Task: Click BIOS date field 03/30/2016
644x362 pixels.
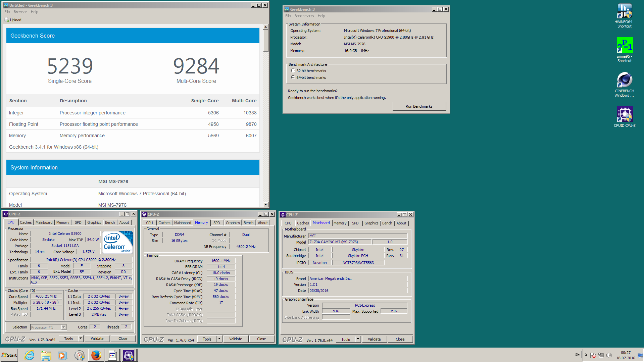Action: (x=358, y=291)
